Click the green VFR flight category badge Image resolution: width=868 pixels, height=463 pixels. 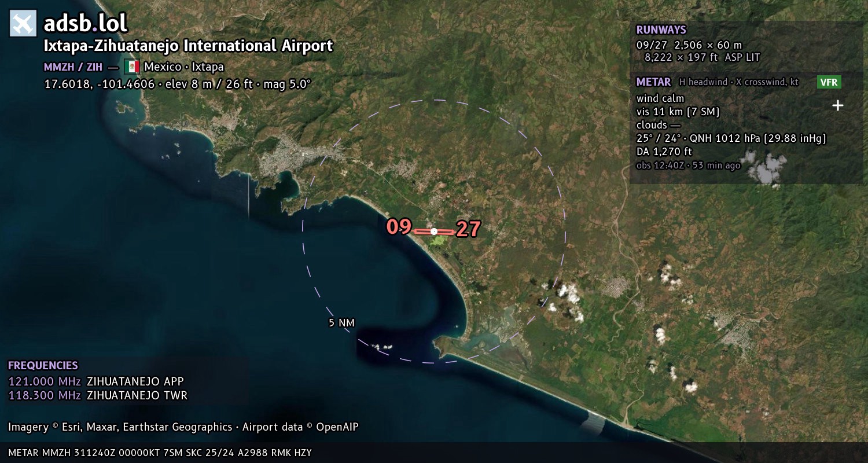tap(829, 82)
